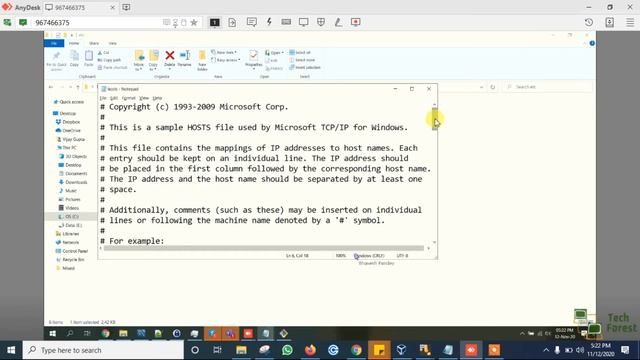Select Control Panel in the navigation pane
This screenshot has height=360, width=640.
tap(71, 251)
